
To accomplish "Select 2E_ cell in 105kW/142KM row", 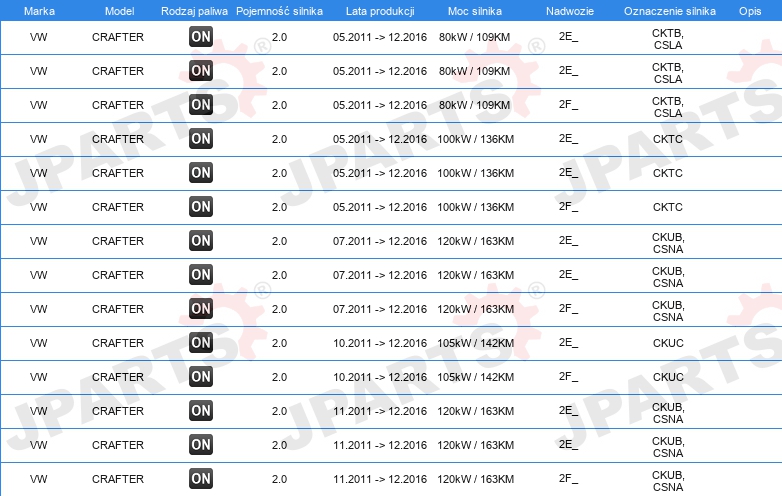I will (x=569, y=342).
